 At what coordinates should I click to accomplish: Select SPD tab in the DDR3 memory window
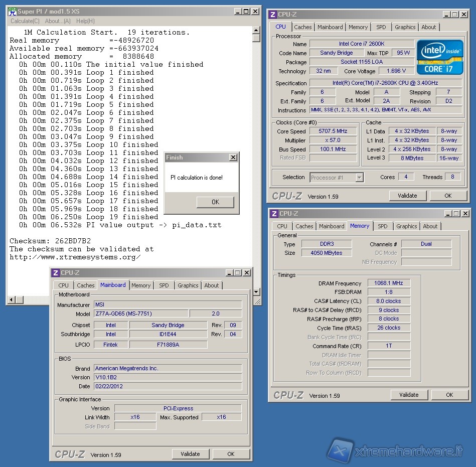coord(382,226)
